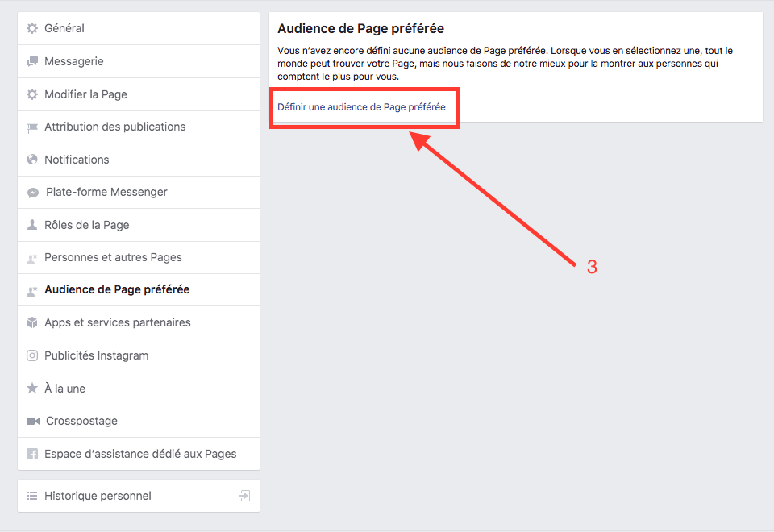Click the Messenger icon in sidebar

click(x=33, y=193)
